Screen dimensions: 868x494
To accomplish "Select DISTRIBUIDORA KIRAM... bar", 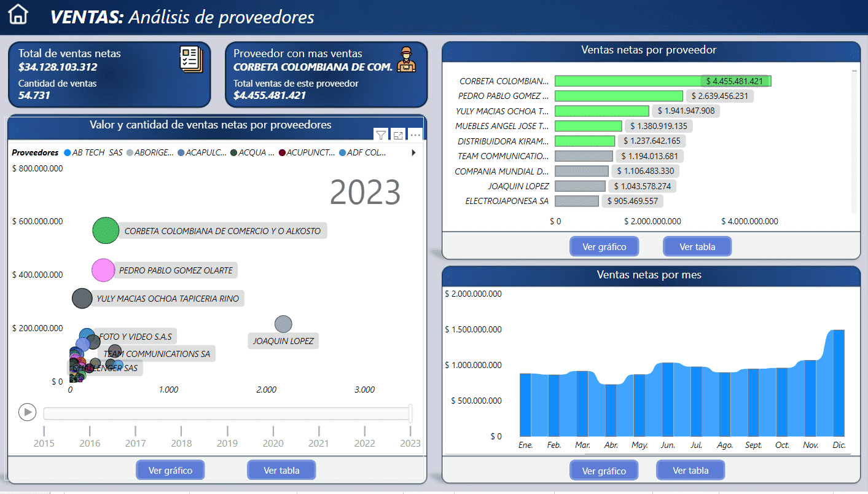I will point(585,141).
